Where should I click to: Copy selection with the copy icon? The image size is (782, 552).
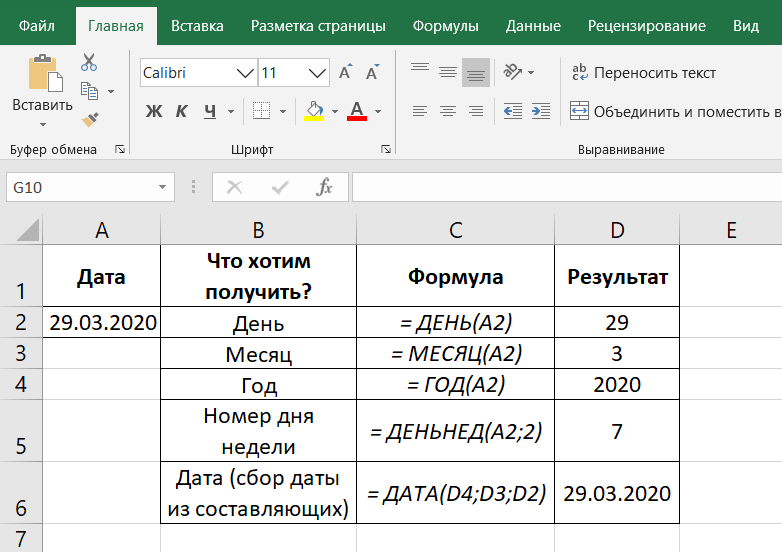[x=89, y=91]
